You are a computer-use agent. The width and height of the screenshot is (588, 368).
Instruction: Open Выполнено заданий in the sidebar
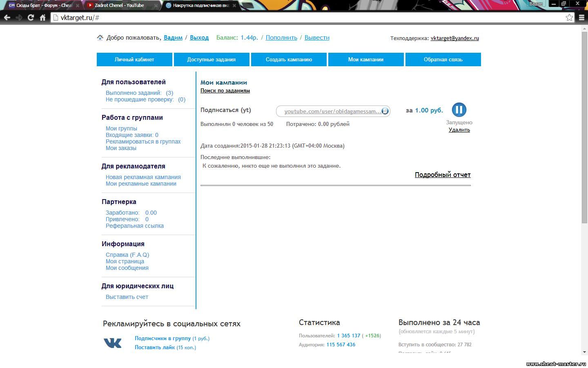point(140,93)
